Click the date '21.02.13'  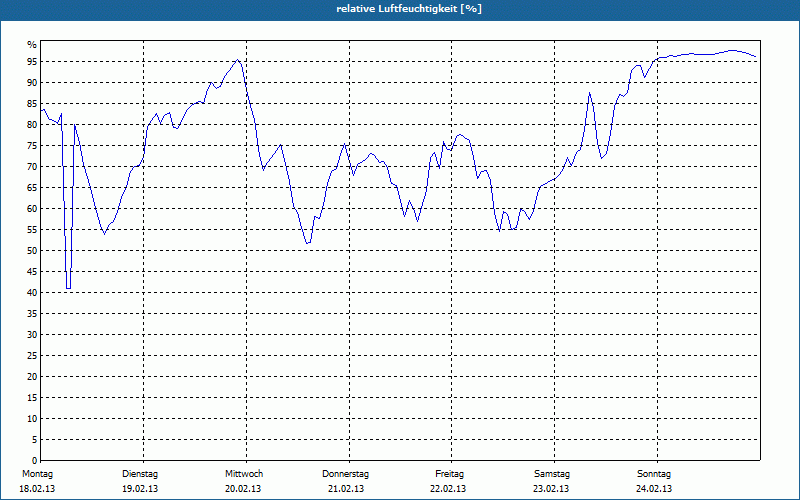coord(346,489)
